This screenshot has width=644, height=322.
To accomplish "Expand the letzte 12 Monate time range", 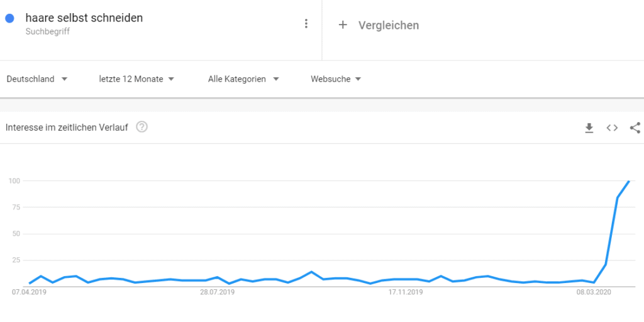I will point(136,79).
